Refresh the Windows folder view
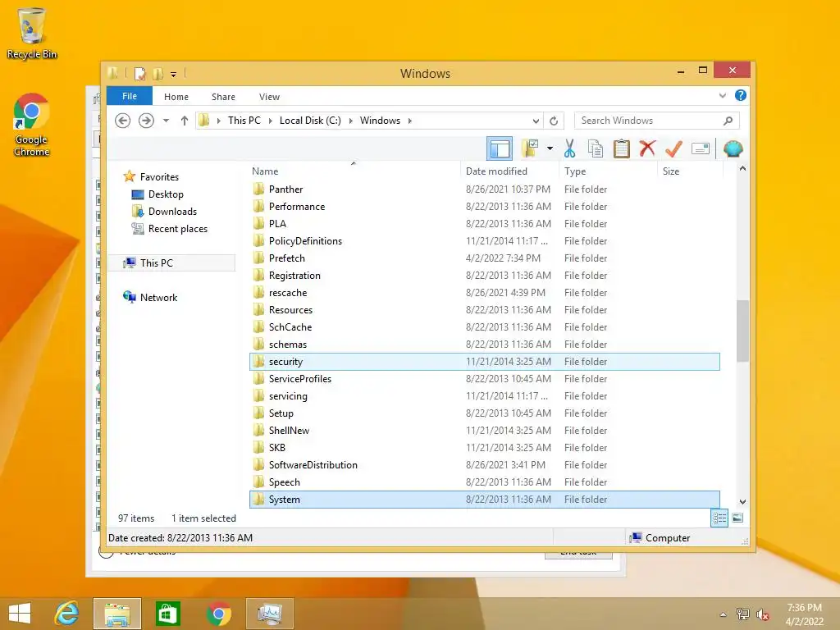This screenshot has height=630, width=840. [x=554, y=121]
